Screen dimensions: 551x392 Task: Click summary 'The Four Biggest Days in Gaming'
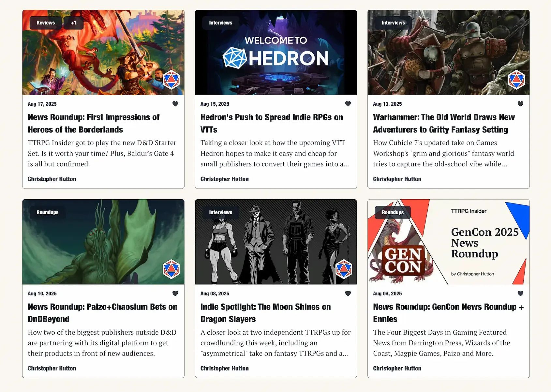[442, 343]
